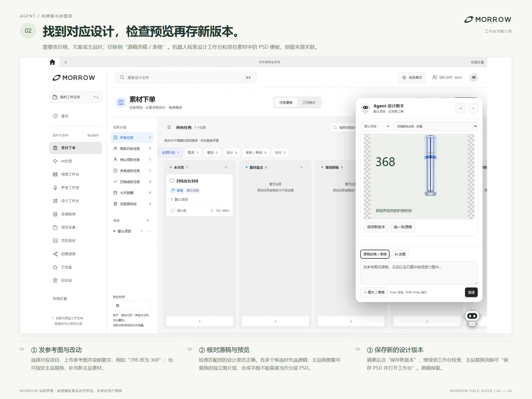
Task: Expand 我的工作空间 workspace selector
Action: click(76, 97)
